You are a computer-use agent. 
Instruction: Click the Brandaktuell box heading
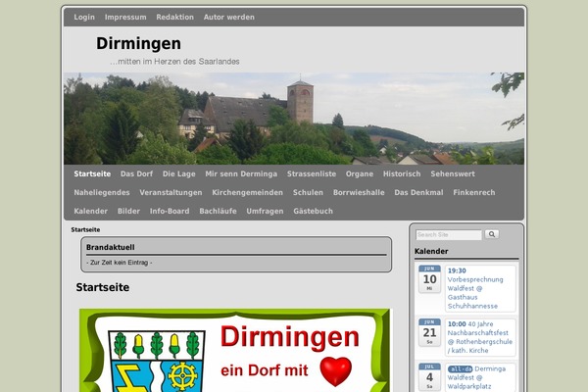110,247
